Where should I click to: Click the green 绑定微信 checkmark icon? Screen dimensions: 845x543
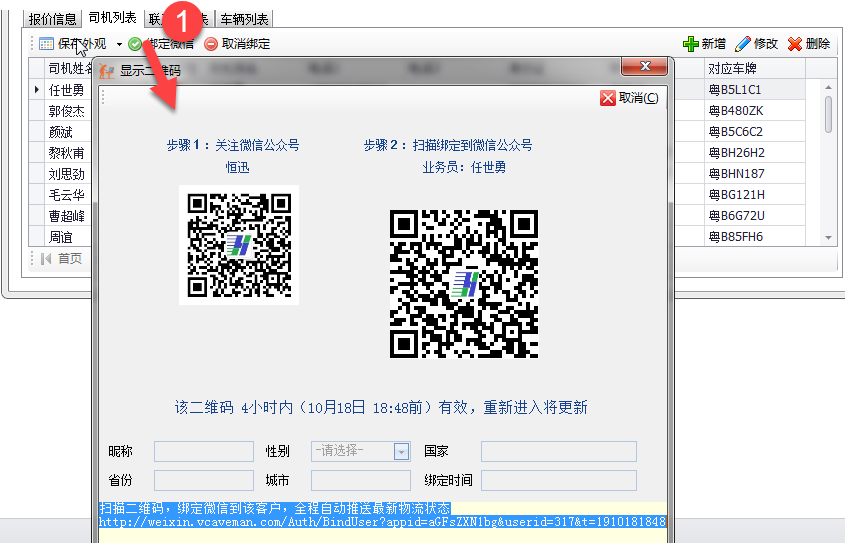coord(135,44)
